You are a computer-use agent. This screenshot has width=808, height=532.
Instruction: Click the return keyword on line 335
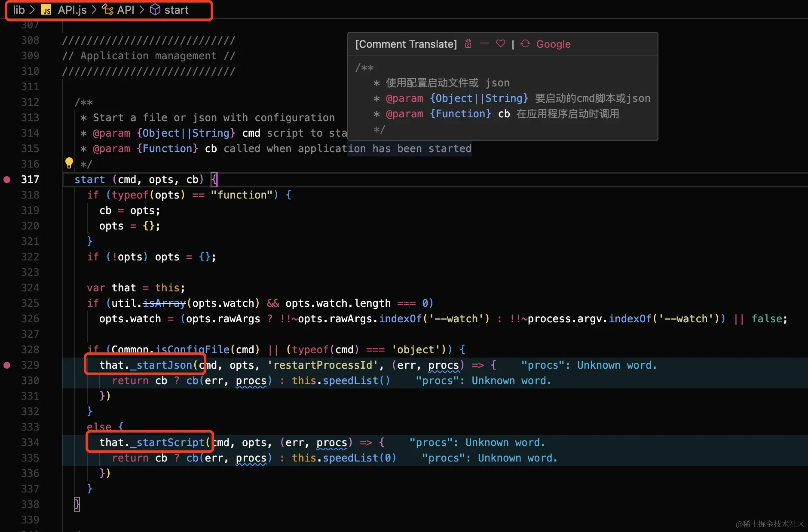pyautogui.click(x=130, y=458)
